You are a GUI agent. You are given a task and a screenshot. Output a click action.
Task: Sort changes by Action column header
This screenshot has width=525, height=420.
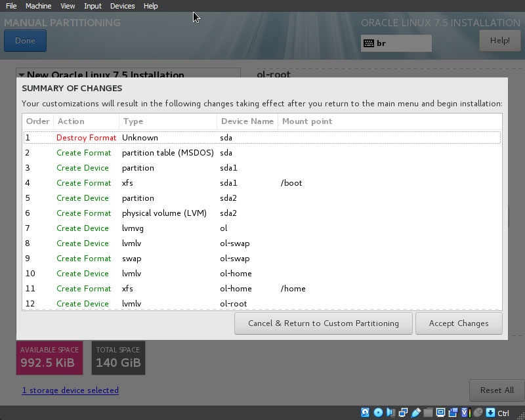click(87, 121)
